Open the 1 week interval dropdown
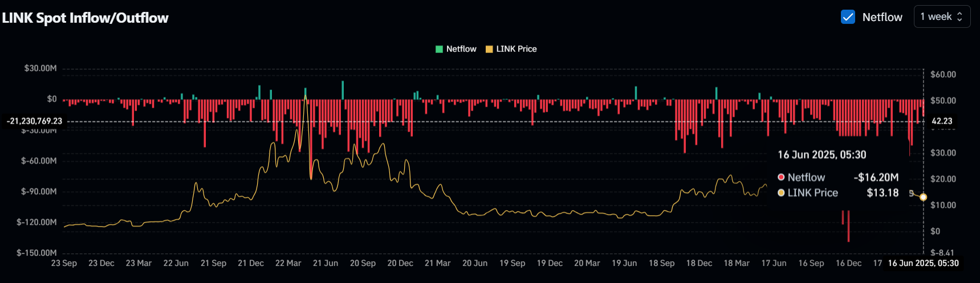The height and width of the screenshot is (283, 980). pos(942,17)
